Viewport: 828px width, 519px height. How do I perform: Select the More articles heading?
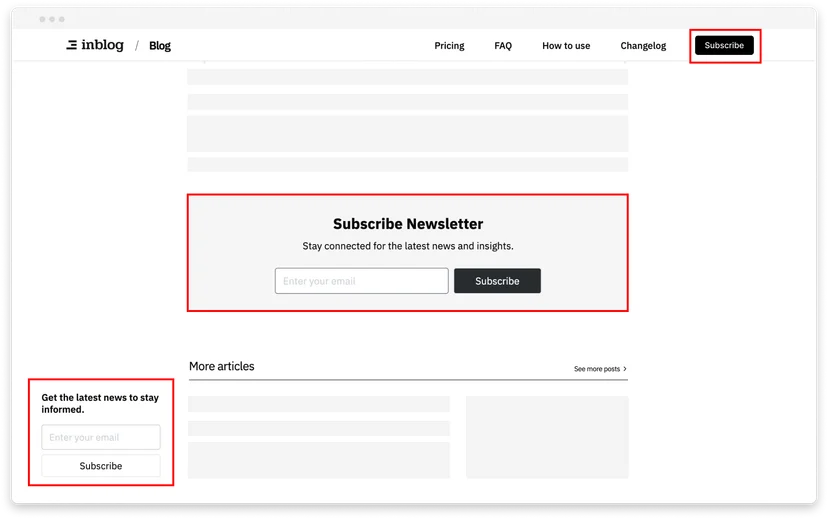click(222, 366)
